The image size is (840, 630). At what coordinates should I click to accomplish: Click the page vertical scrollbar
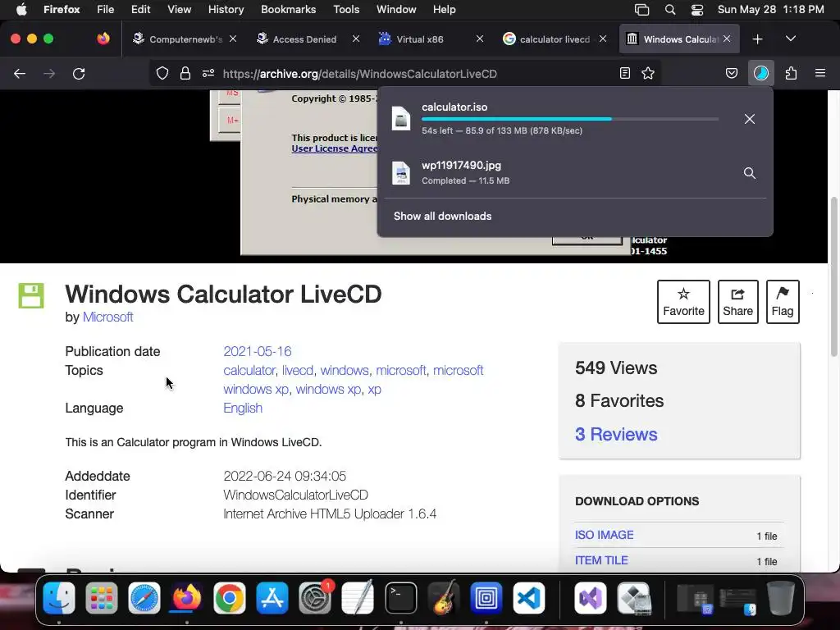(x=833, y=276)
